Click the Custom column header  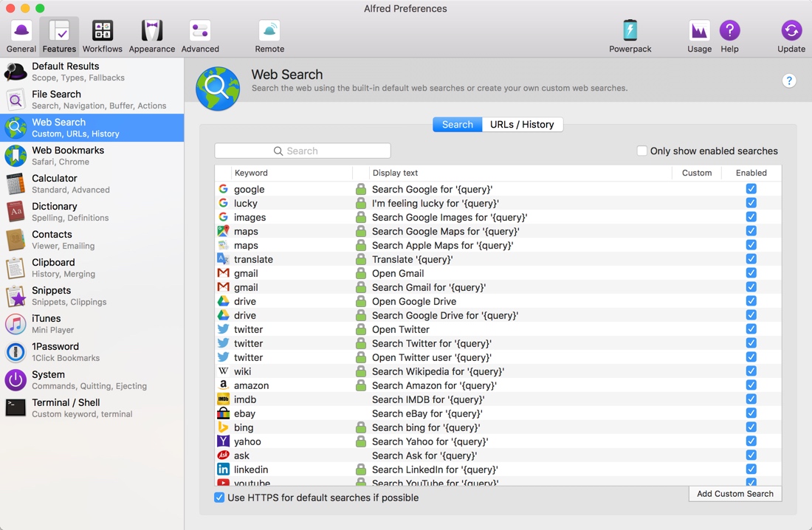coord(697,173)
